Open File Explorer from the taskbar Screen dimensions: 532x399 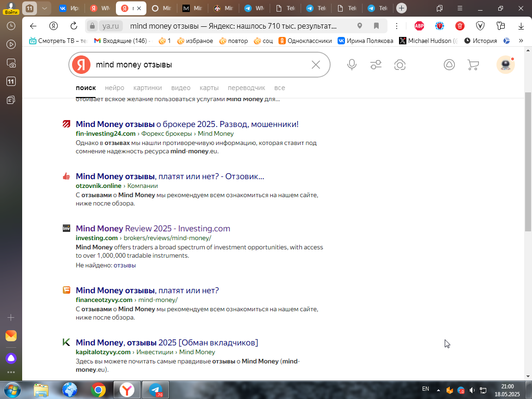coord(41,390)
